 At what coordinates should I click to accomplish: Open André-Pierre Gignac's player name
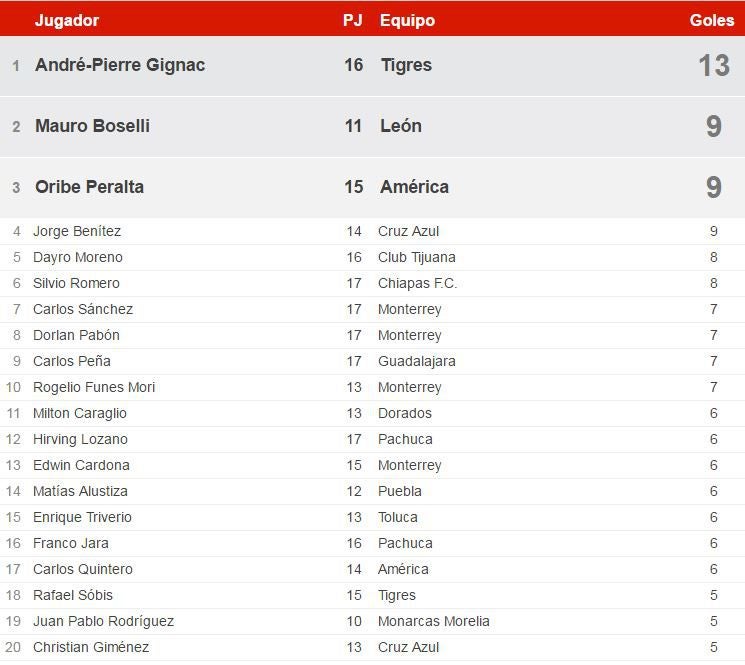point(120,65)
